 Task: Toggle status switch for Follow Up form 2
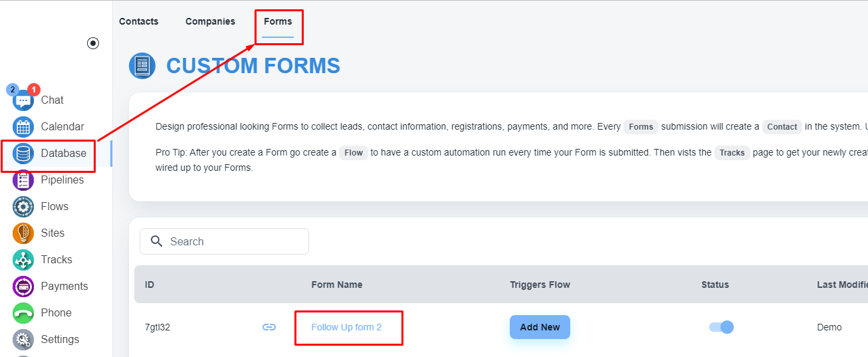click(721, 327)
